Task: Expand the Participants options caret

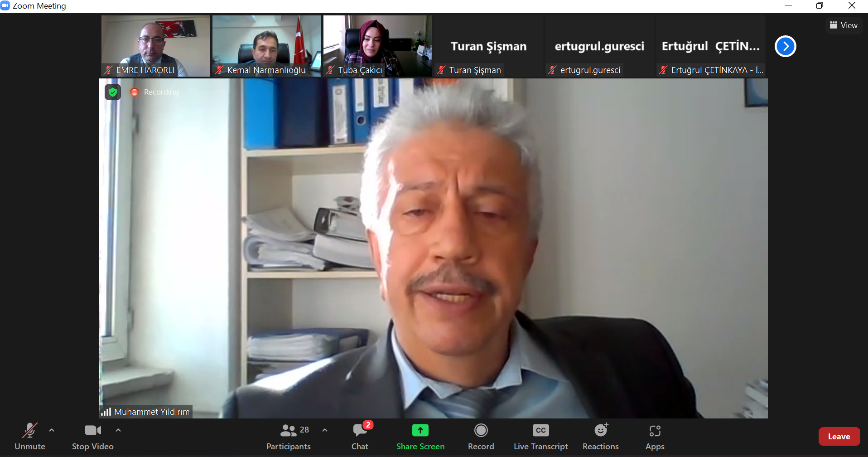Action: coord(325,430)
